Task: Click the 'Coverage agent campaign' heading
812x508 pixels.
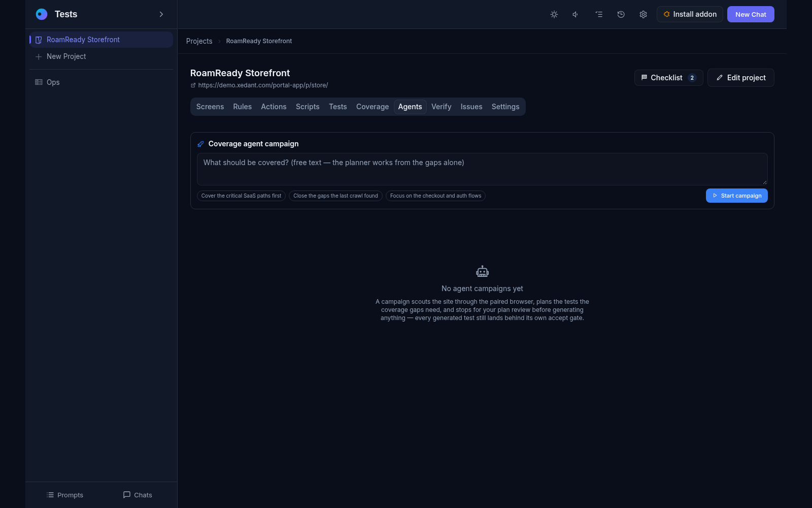Action: point(253,144)
